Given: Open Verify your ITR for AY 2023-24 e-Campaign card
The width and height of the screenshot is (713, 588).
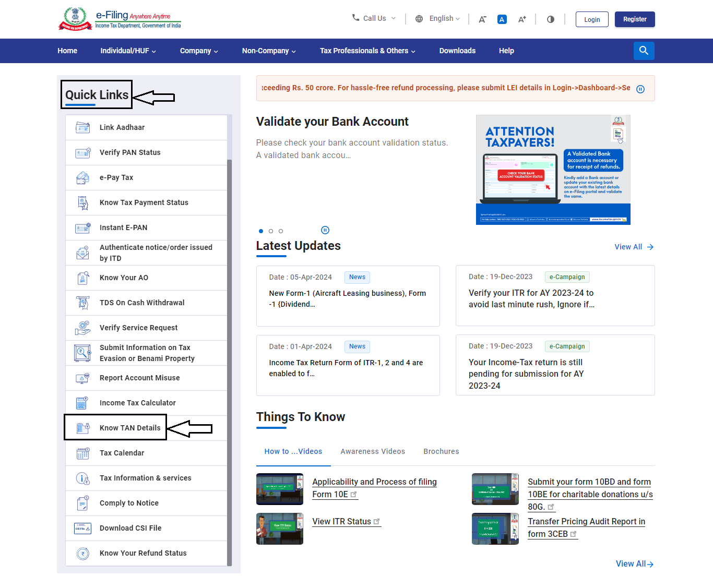Looking at the screenshot, I should pyautogui.click(x=555, y=295).
